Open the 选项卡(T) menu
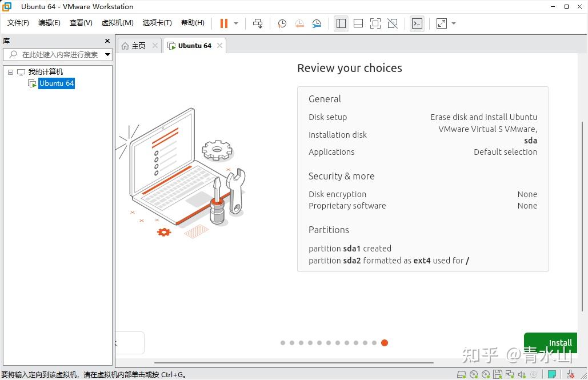Screen dimensions: 588x380 157,23
